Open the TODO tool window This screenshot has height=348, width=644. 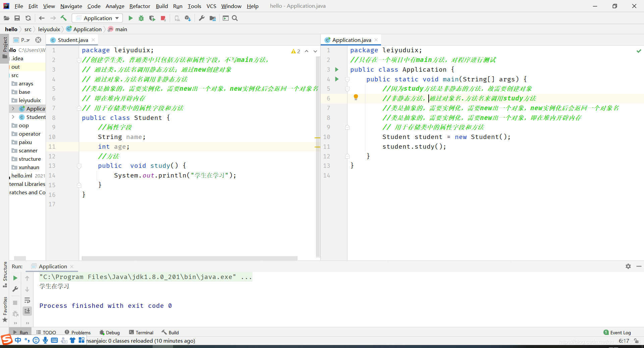pos(46,333)
